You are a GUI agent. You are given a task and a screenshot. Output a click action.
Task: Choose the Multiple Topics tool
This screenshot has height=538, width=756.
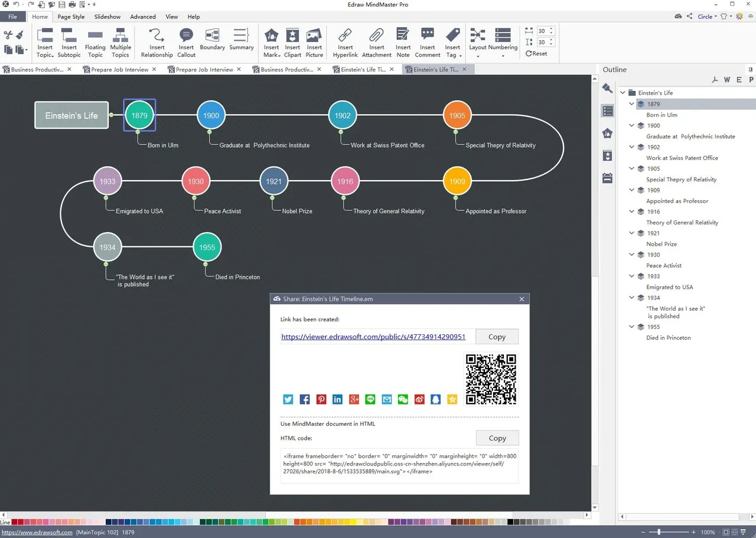pyautogui.click(x=120, y=43)
